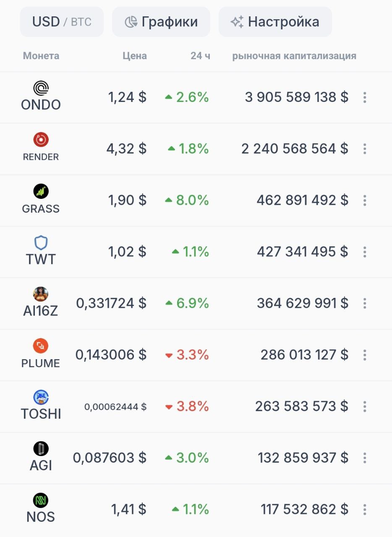The width and height of the screenshot is (392, 537).
Task: Expand the options menu for GRASS row
Action: pyautogui.click(x=365, y=201)
